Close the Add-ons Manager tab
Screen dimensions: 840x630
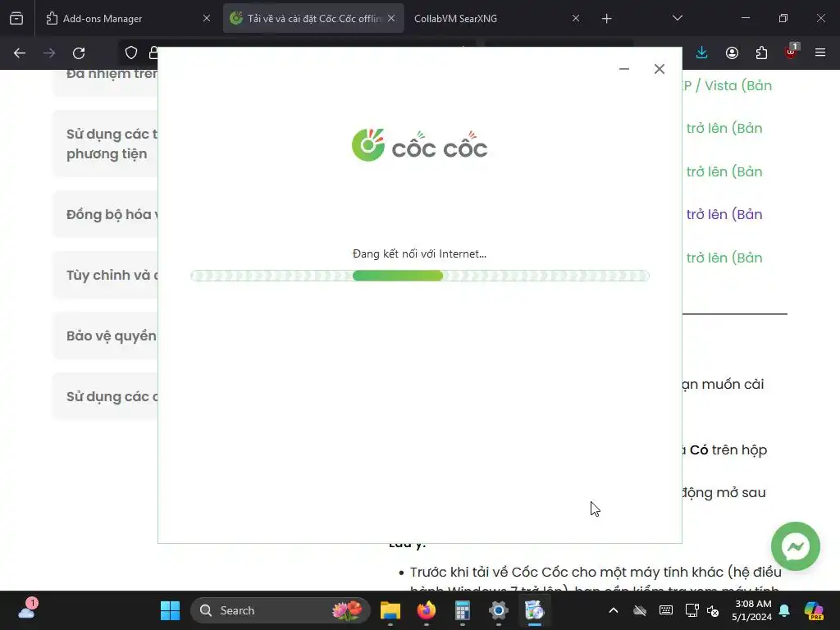coord(206,18)
